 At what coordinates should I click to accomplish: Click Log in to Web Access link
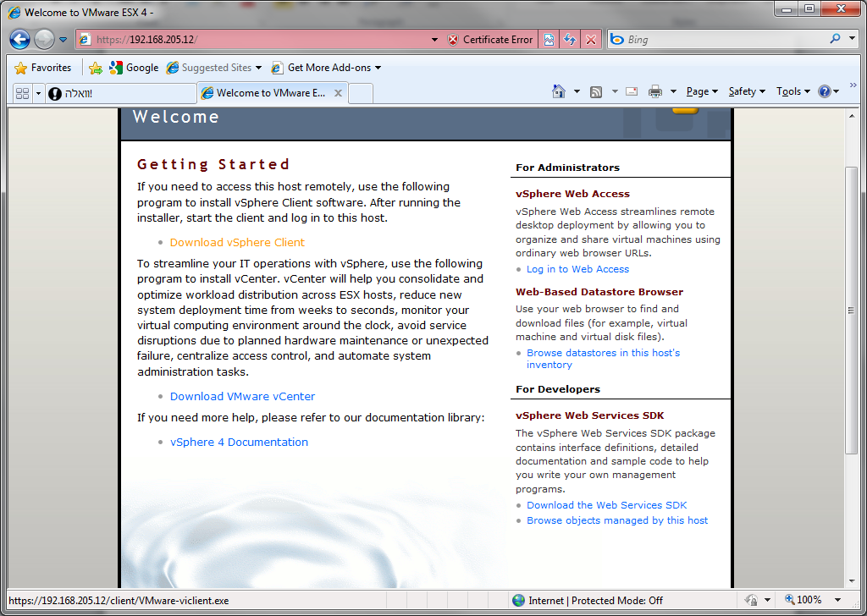(x=577, y=270)
